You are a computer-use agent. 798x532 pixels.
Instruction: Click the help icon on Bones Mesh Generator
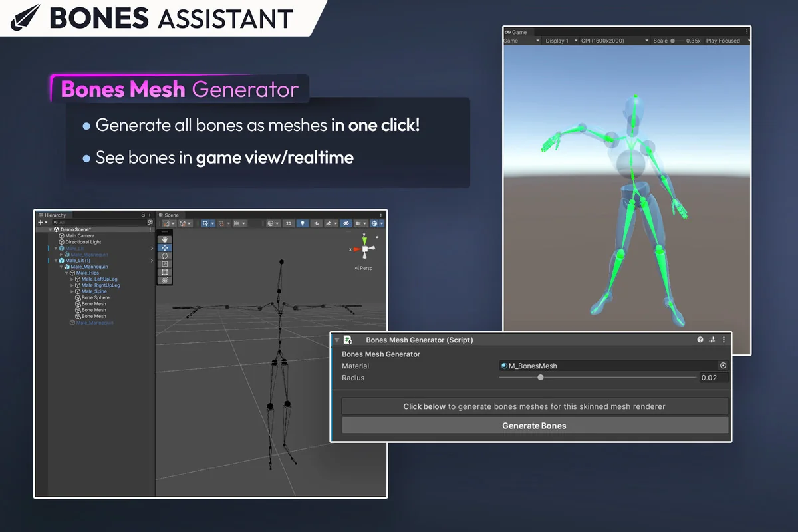(x=700, y=340)
